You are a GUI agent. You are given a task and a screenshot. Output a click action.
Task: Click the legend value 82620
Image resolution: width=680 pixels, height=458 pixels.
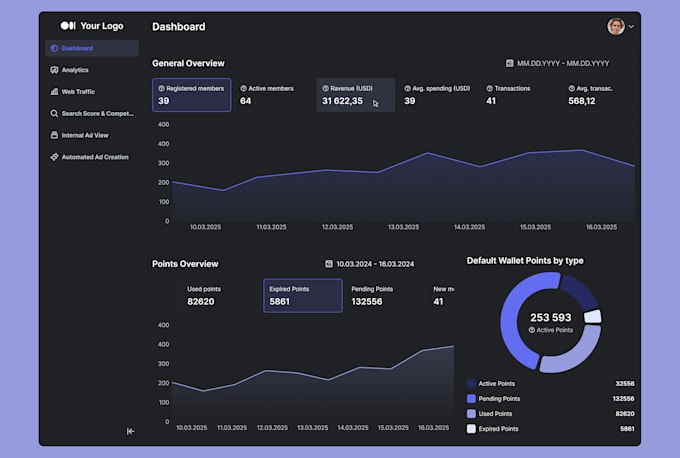tap(625, 414)
